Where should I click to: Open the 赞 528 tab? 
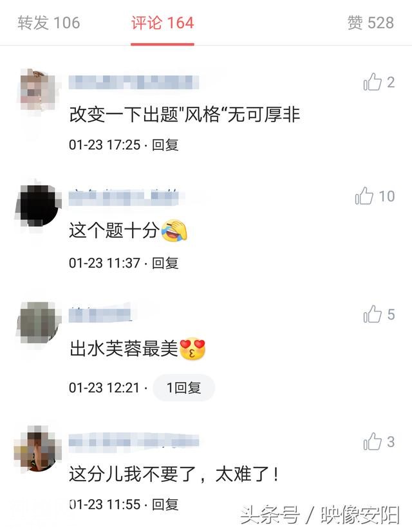pos(371,23)
